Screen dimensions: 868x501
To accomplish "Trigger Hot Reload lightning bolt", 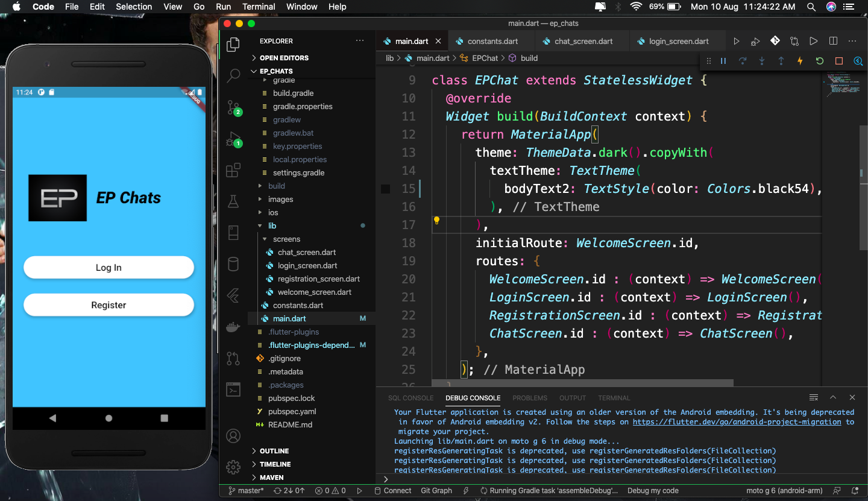I will pyautogui.click(x=800, y=61).
